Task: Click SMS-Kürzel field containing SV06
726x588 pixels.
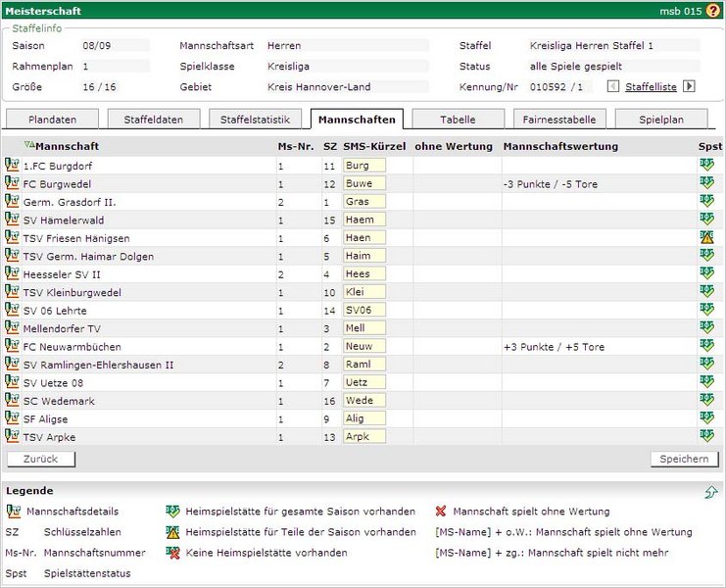Action: (364, 310)
